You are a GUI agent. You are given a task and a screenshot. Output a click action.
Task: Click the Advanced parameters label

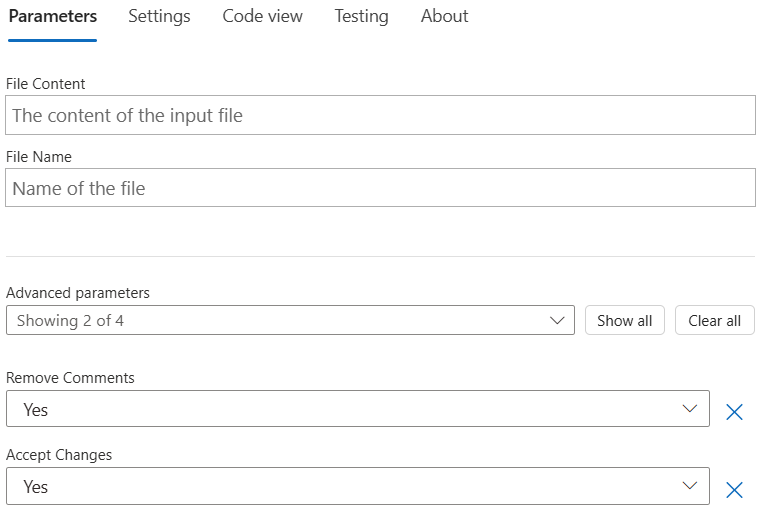(x=78, y=293)
